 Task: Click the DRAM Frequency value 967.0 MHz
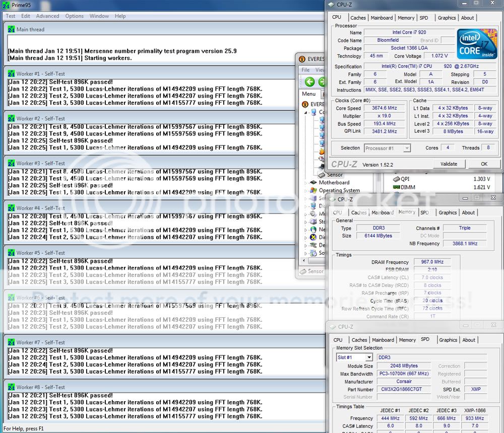click(x=432, y=262)
